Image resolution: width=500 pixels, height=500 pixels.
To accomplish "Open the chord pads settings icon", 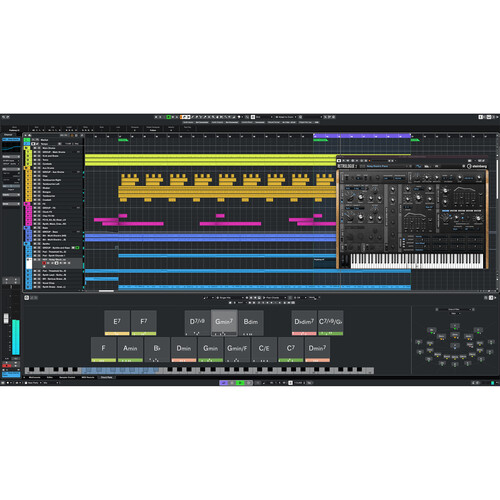I will (27, 298).
